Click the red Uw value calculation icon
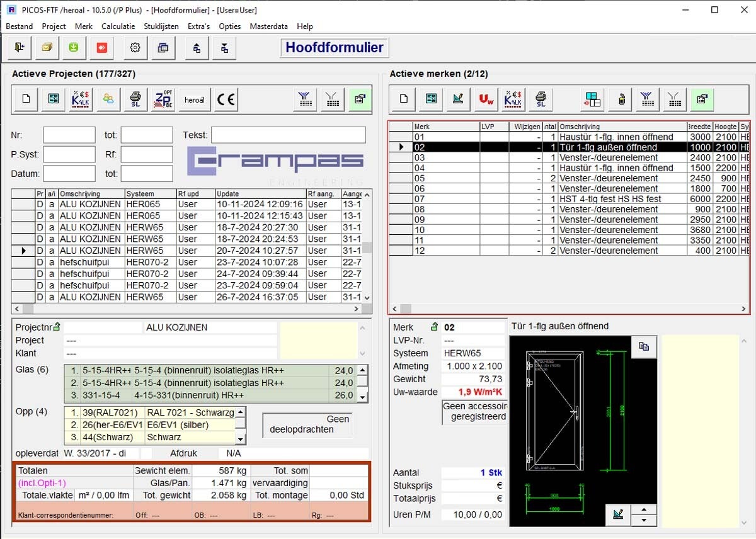The height and width of the screenshot is (539, 756). (486, 99)
